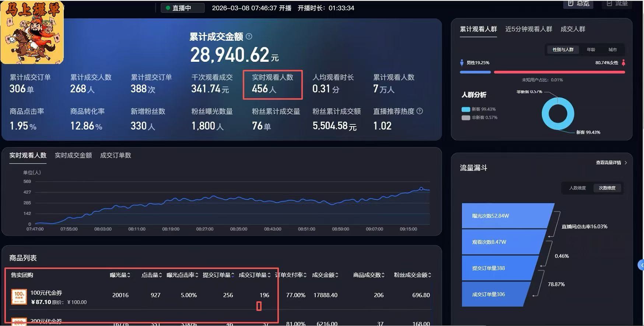Click the 成交订单量306 funnel segment
Viewport: 644px width, 326px height.
496,294
